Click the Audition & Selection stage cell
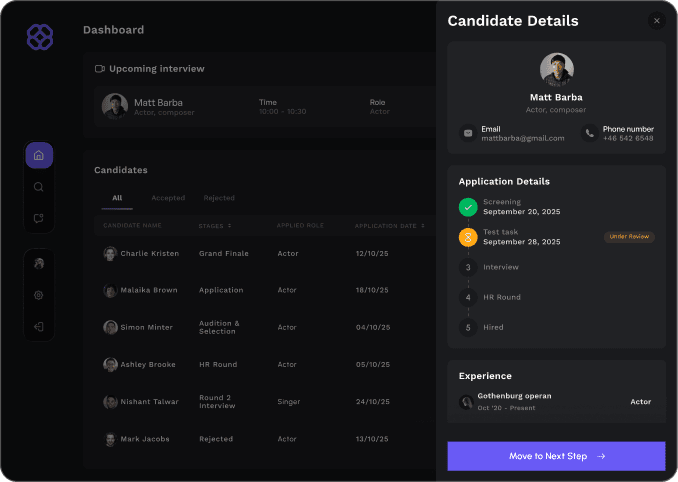This screenshot has height=482, width=678. point(219,327)
